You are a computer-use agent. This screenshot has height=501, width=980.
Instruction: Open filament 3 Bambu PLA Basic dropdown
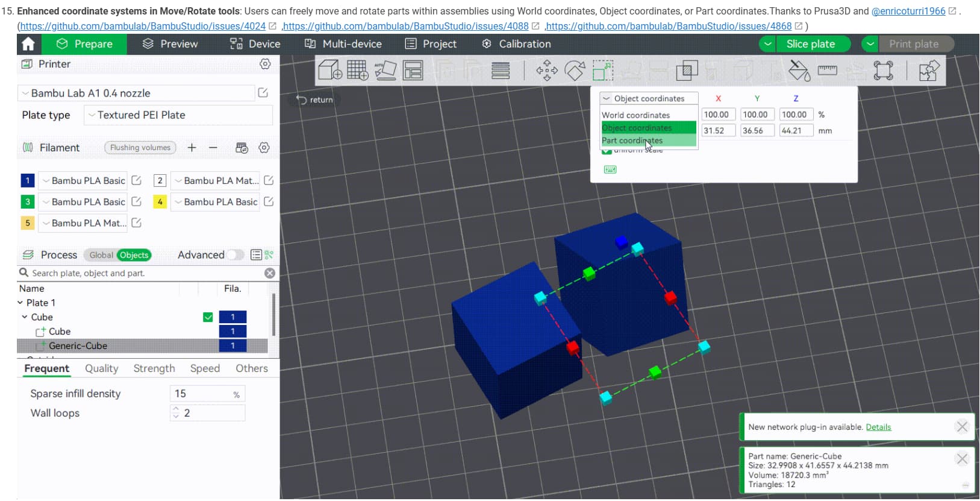tap(83, 202)
